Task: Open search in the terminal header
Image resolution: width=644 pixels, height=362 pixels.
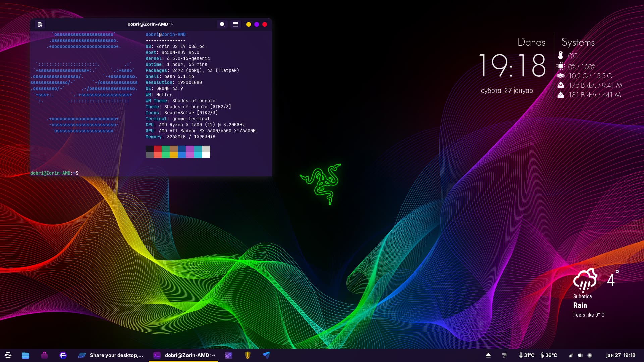Action: (222, 24)
